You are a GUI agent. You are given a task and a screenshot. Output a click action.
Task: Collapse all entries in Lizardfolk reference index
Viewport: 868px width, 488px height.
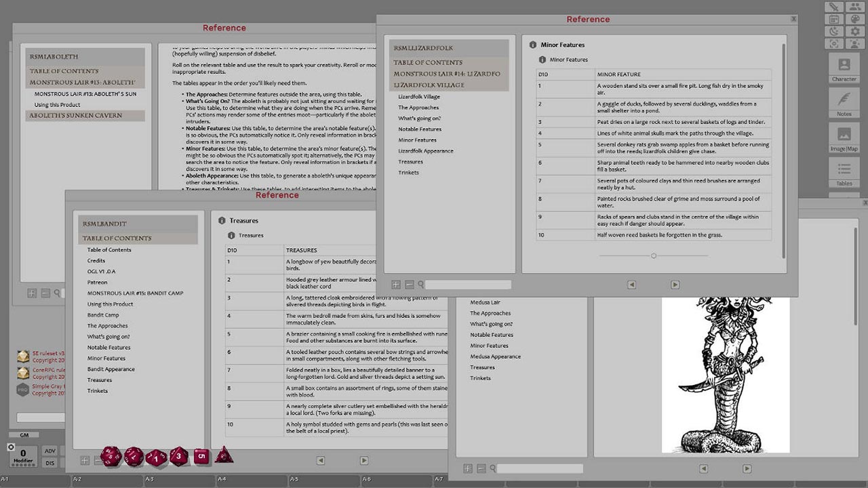409,285
